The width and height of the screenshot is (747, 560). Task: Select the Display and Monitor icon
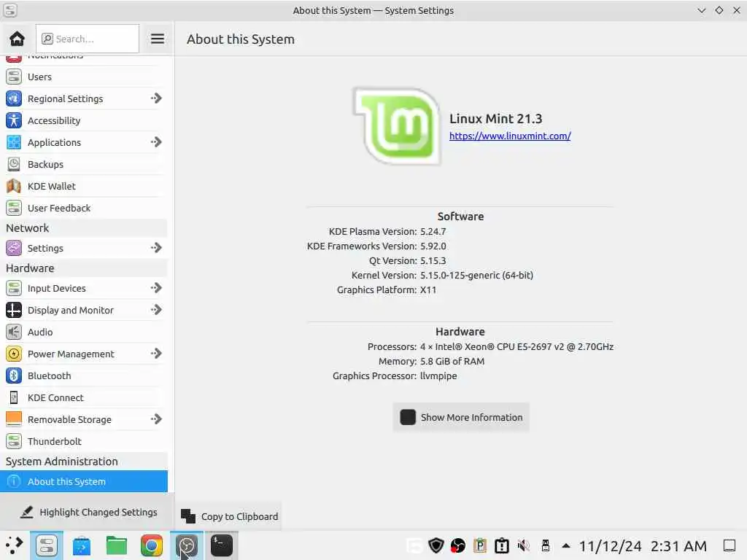[14, 310]
